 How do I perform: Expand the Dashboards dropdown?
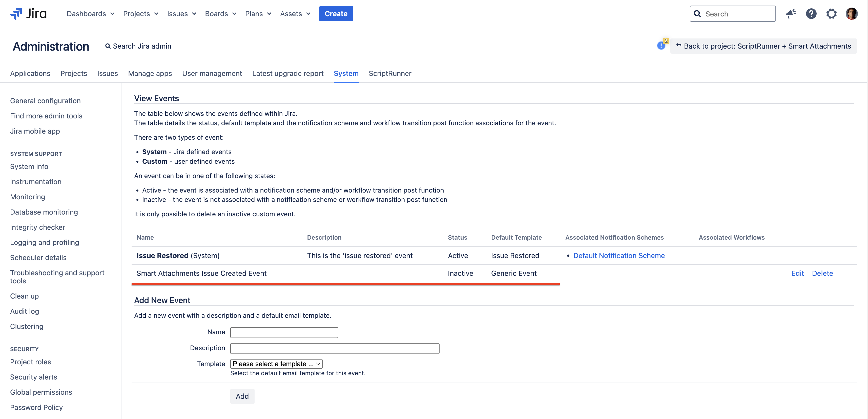pos(91,14)
